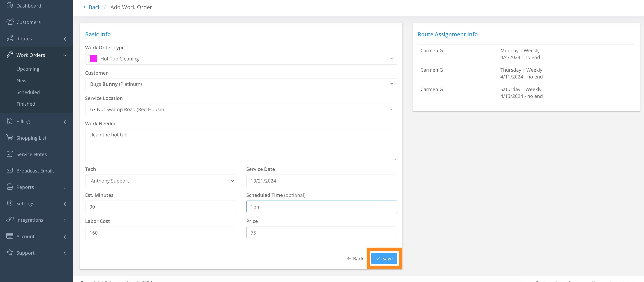Click the Billing invoice icon
Image resolution: width=644 pixels, height=282 pixels.
pos(10,121)
